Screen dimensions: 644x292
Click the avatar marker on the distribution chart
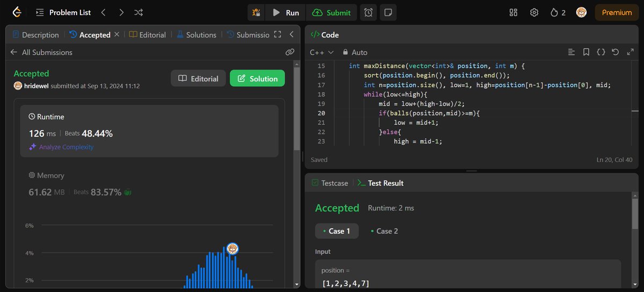[232, 249]
